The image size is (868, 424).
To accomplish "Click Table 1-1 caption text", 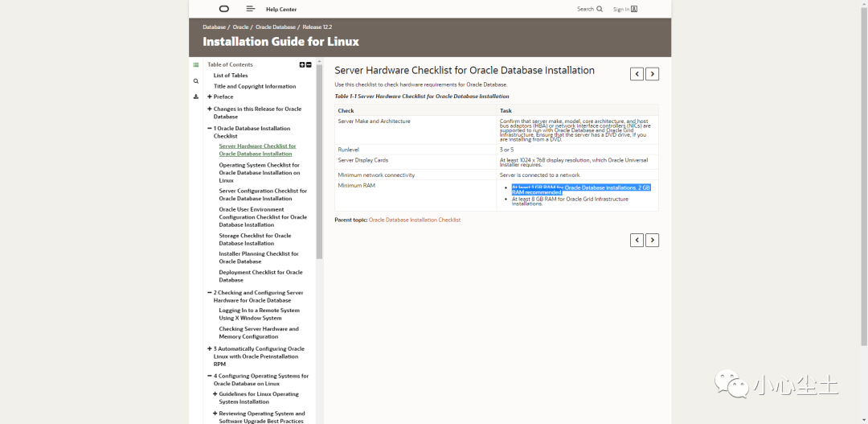I will point(422,97).
